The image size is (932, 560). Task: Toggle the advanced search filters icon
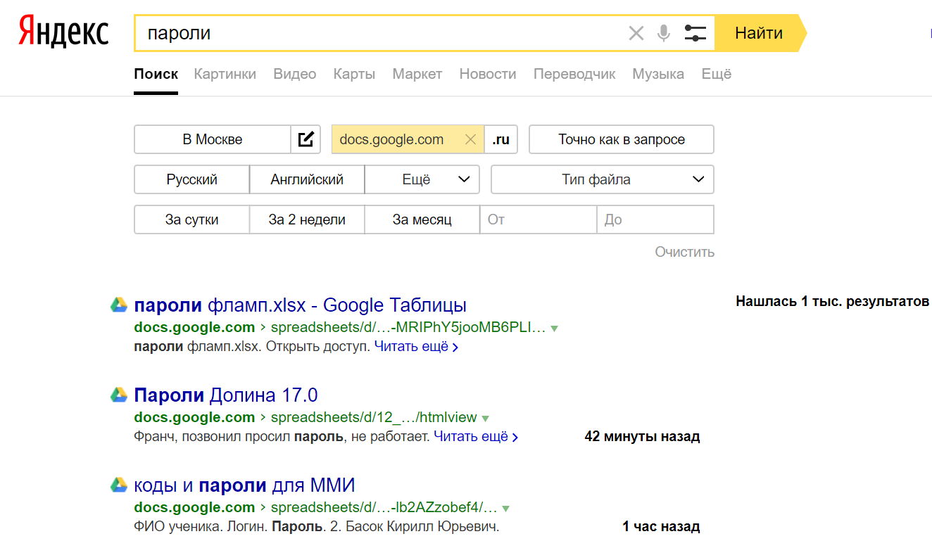pyautogui.click(x=695, y=33)
